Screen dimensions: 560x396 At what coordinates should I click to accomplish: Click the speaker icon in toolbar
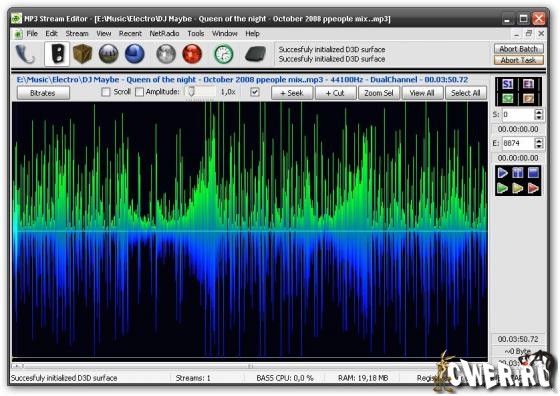click(x=57, y=54)
